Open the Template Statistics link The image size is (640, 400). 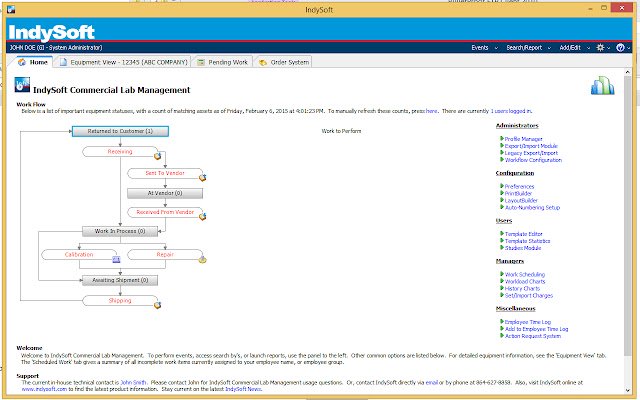(527, 241)
